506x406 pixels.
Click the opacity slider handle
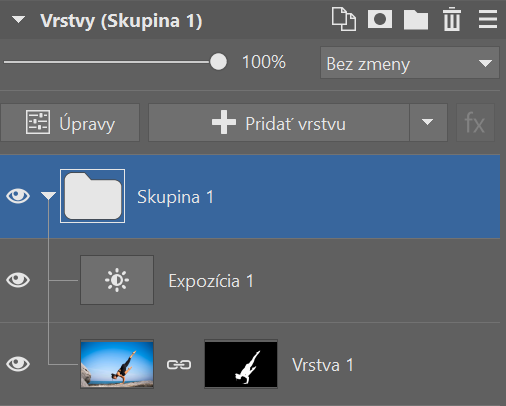pyautogui.click(x=218, y=62)
